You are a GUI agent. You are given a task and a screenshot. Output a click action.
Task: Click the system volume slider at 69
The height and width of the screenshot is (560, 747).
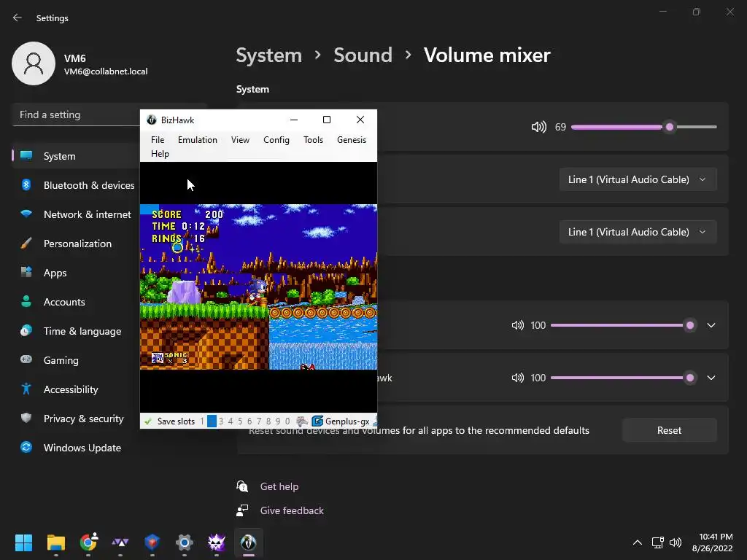point(644,127)
